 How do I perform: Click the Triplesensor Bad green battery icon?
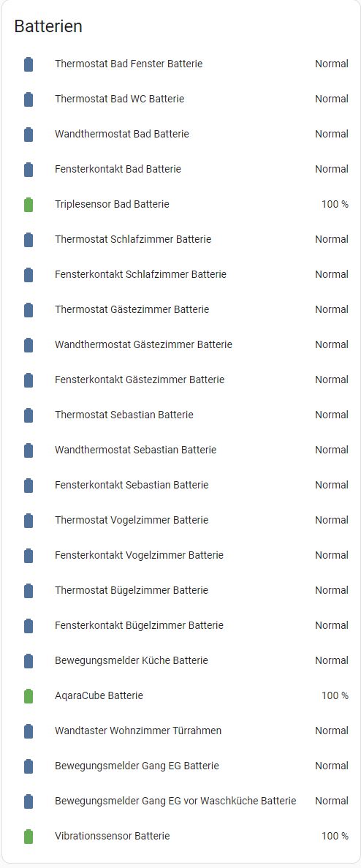click(x=28, y=204)
